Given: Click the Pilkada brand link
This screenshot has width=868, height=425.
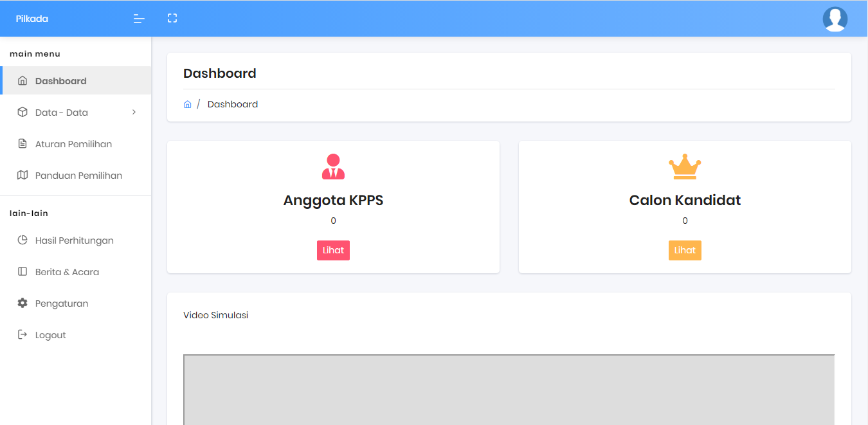Looking at the screenshot, I should pyautogui.click(x=32, y=19).
